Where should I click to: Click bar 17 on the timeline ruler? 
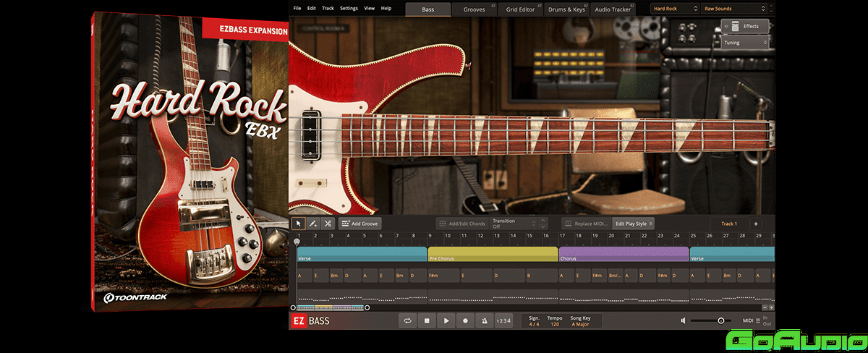[563, 236]
